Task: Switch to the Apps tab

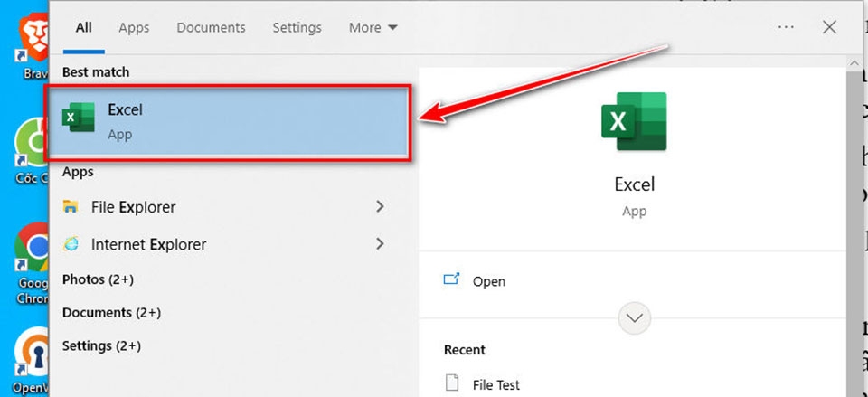Action: coord(134,28)
